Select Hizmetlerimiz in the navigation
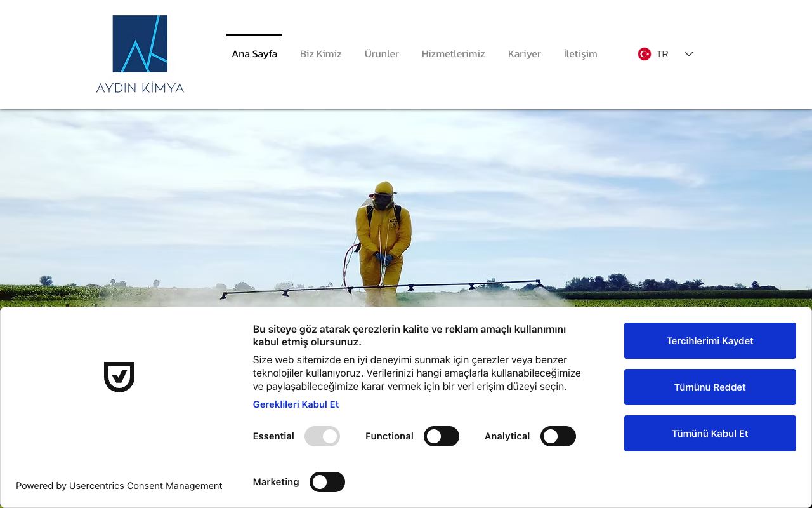812x508 pixels. [x=454, y=54]
